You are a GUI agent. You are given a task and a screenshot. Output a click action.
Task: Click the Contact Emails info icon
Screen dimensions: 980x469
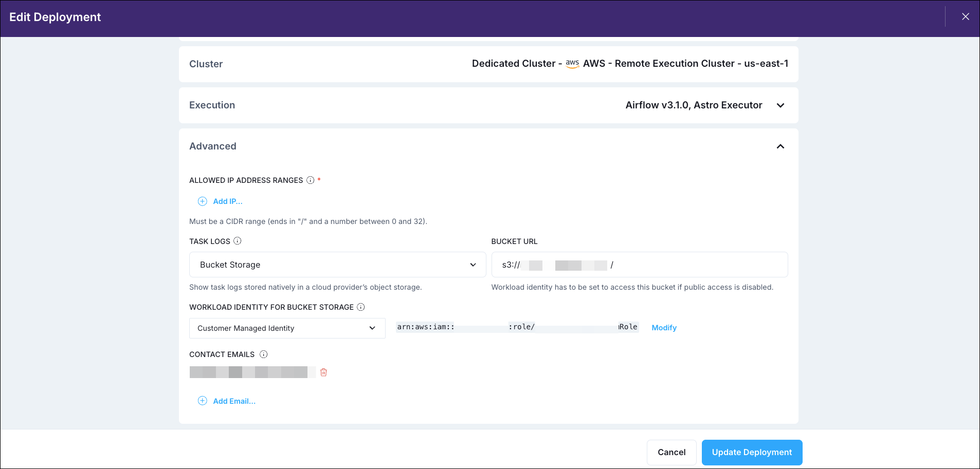pyautogui.click(x=264, y=354)
